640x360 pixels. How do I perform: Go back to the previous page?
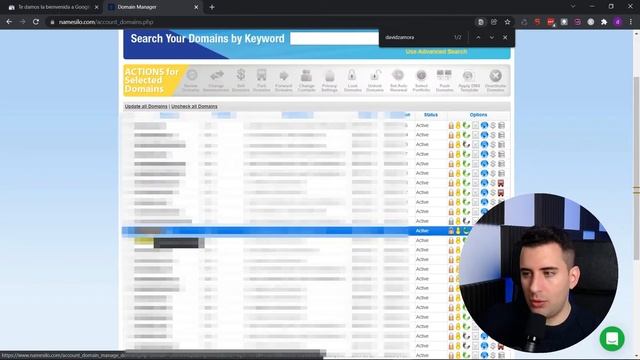tap(9, 22)
